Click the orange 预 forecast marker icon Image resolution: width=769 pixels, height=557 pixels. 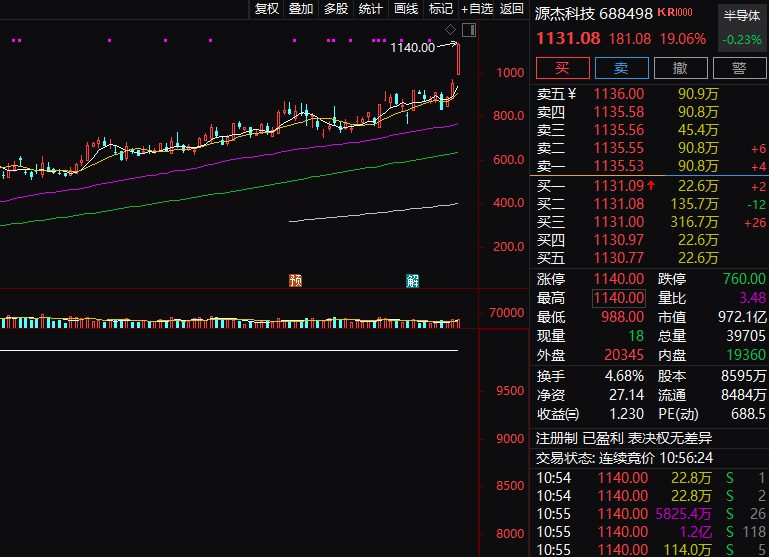(295, 281)
